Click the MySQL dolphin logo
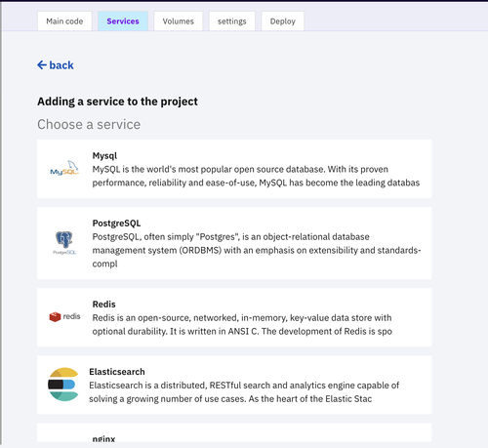Screen dimensions: 488x448 click(x=64, y=168)
